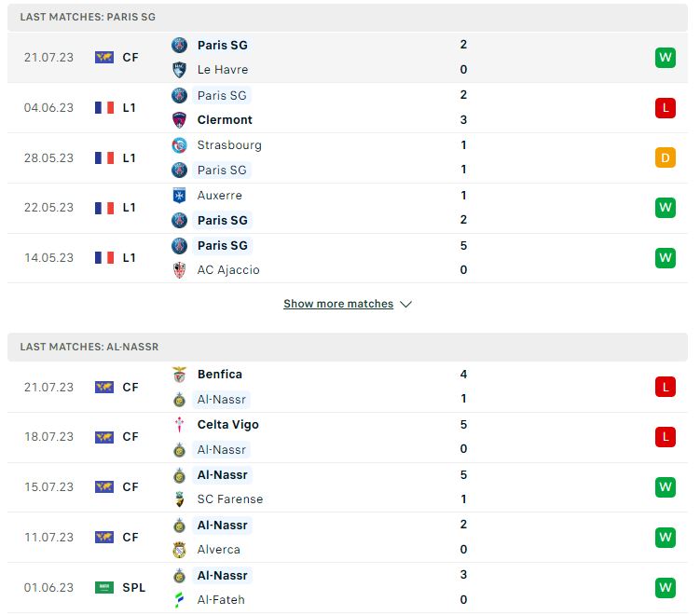Screen dimensions: 700x615
Task: Open Show more matches link
Action: [338, 304]
